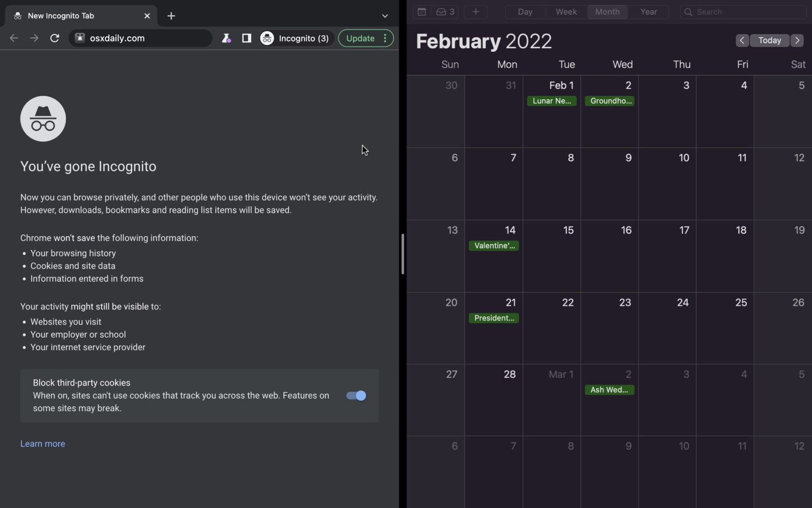Open the Valentine's Day event
This screenshot has width=812, height=508.
[x=494, y=246]
